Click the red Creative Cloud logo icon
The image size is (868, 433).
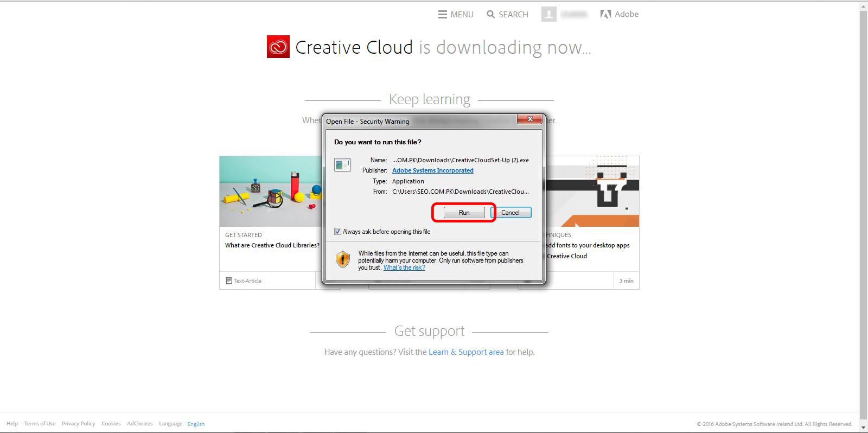click(x=278, y=47)
